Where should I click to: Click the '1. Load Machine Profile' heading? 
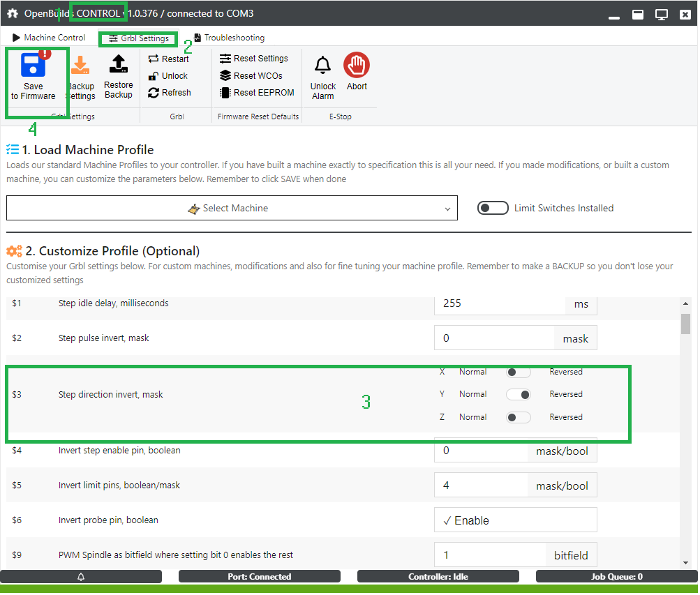(87, 150)
